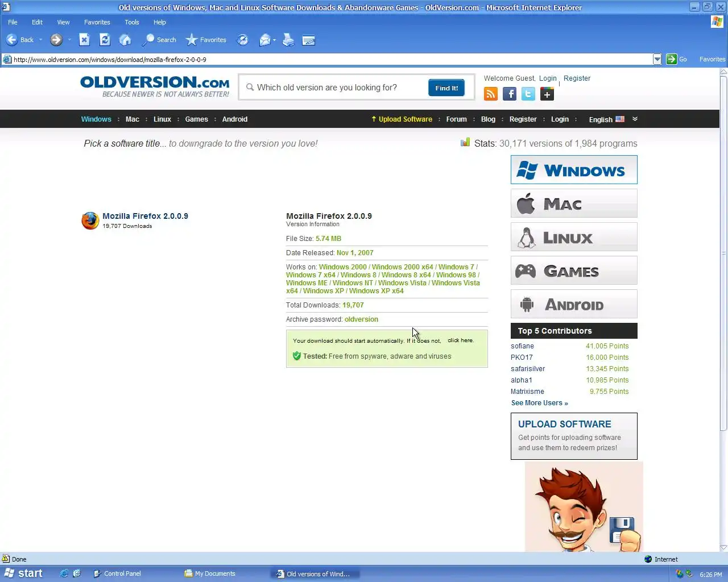Viewport: 728px width, 582px height.
Task: Click the 'click here' download link
Action: tap(460, 340)
